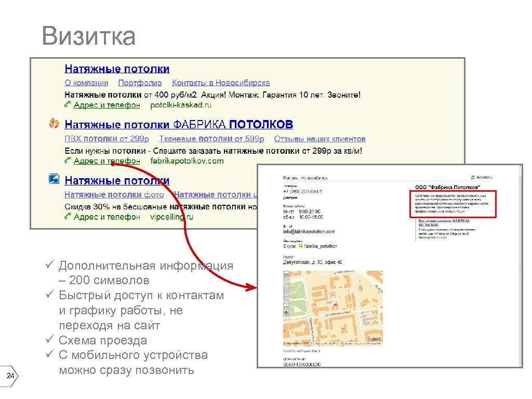
Task: Open the third 'Натяжные потолки' ad title
Action: [x=117, y=180]
